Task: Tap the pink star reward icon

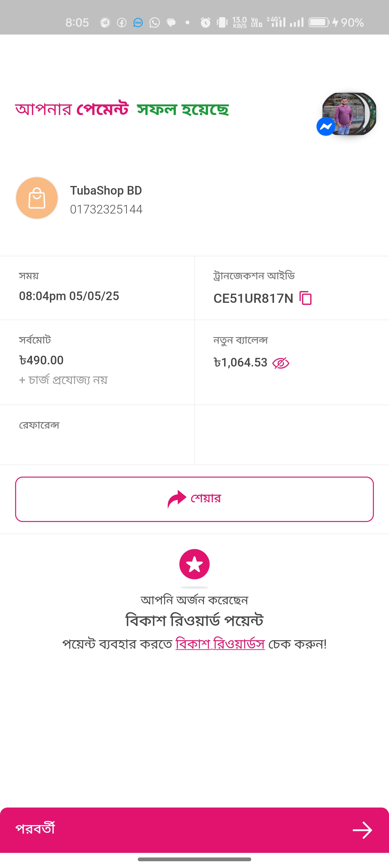Action: click(x=194, y=564)
